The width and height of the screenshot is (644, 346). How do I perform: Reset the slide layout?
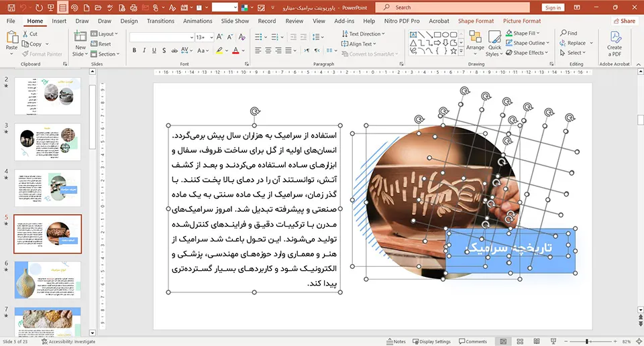click(x=101, y=44)
